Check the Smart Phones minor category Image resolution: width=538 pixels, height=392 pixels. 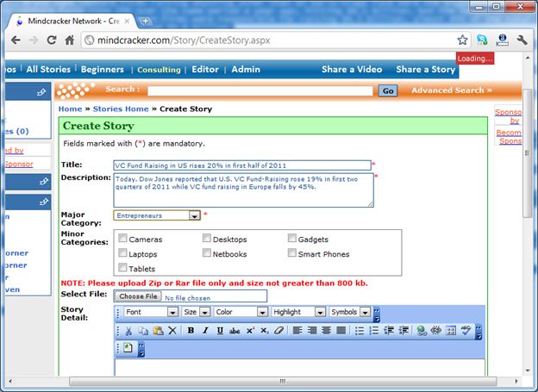(292, 252)
